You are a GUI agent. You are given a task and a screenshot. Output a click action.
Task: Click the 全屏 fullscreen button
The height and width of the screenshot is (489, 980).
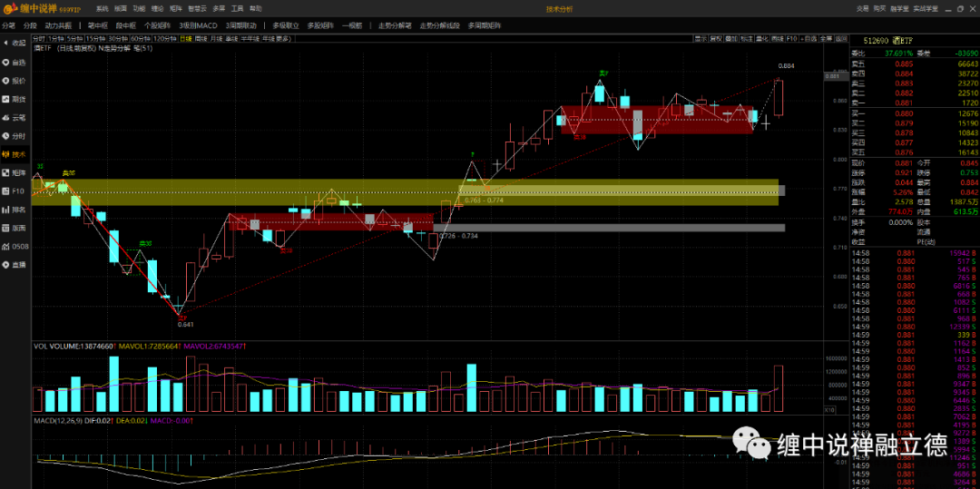pos(827,39)
